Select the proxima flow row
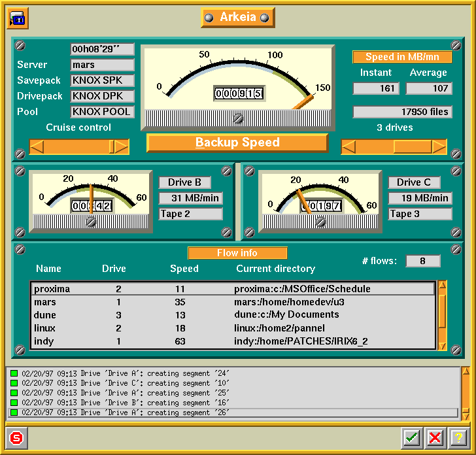 click(233, 289)
